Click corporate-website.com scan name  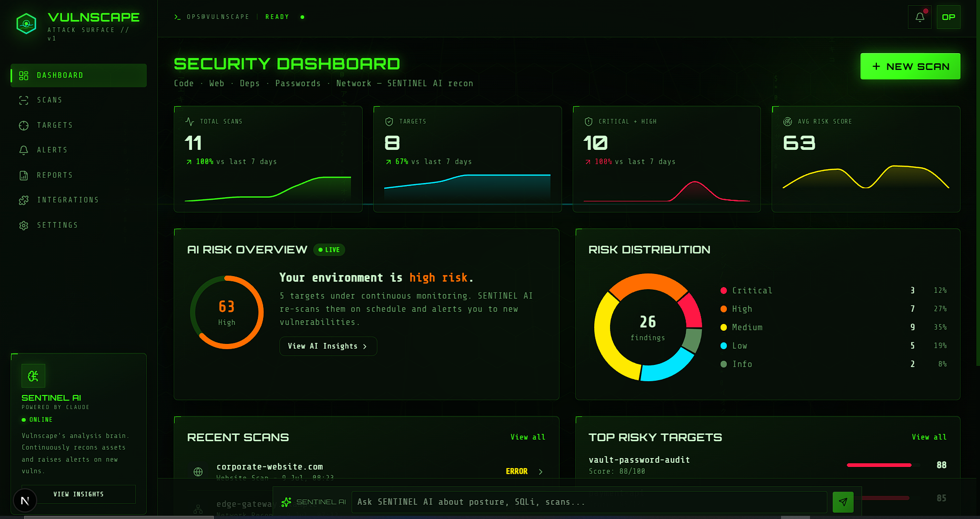pos(269,466)
